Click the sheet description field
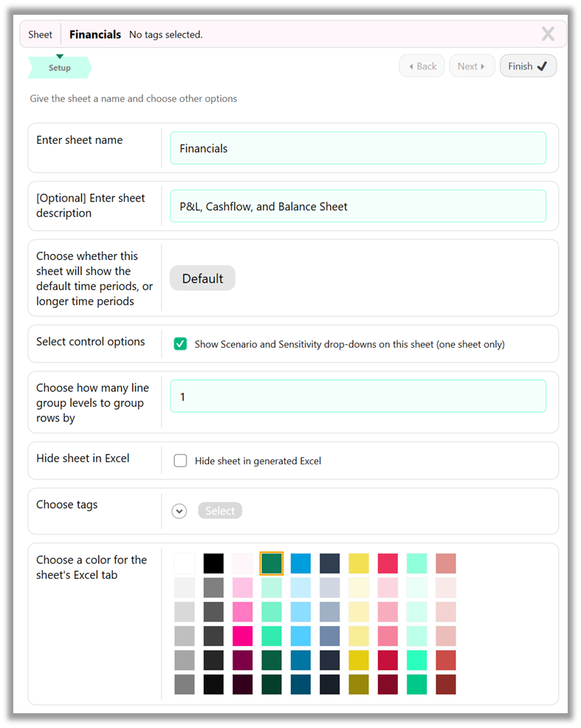Screen dimensions: 581x728 tap(358, 206)
